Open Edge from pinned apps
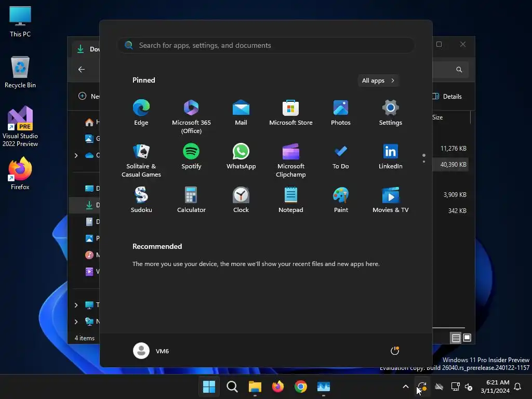 point(141,113)
